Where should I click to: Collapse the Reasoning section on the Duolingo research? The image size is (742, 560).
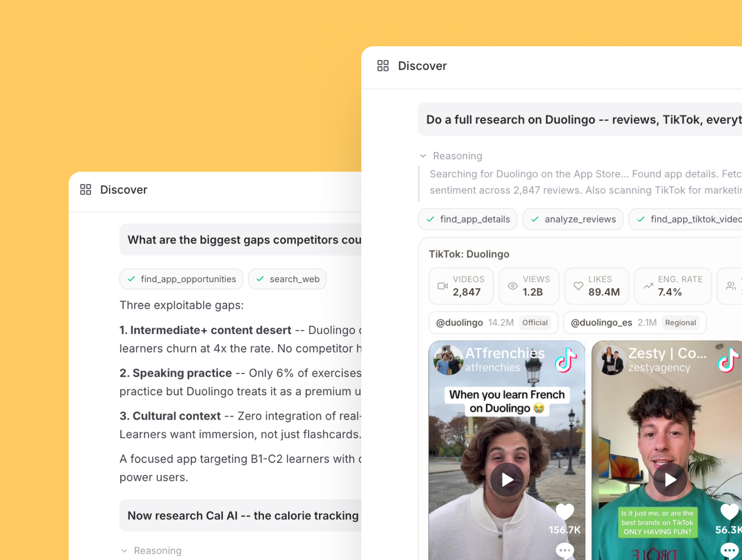(423, 156)
